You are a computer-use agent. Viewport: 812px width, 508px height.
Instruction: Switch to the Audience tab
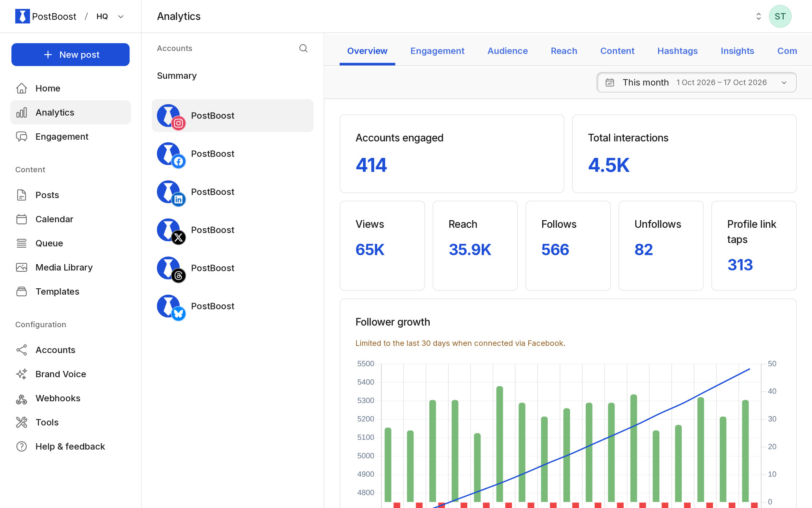click(x=507, y=51)
